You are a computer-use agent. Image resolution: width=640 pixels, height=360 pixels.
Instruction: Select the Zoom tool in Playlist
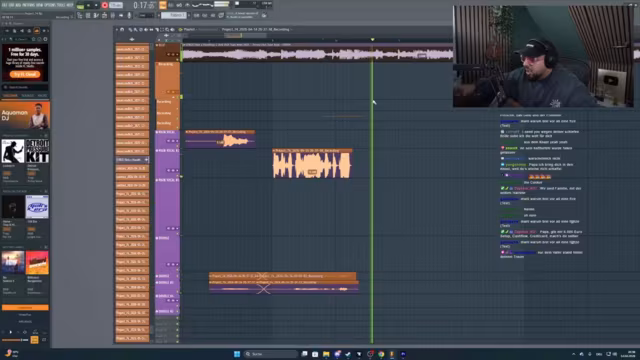[167, 29]
